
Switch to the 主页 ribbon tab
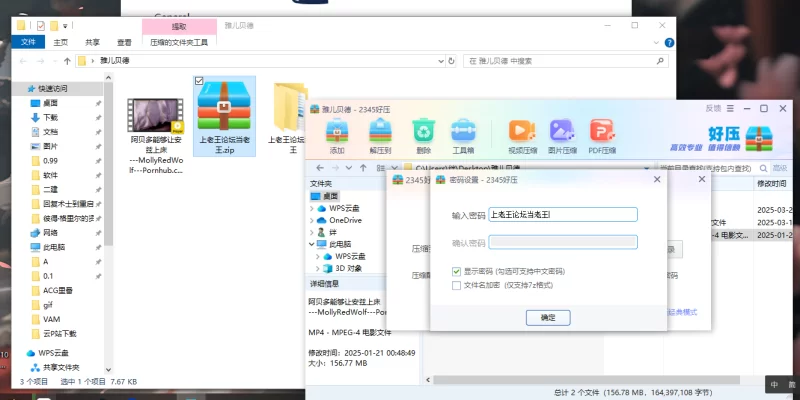click(61, 42)
